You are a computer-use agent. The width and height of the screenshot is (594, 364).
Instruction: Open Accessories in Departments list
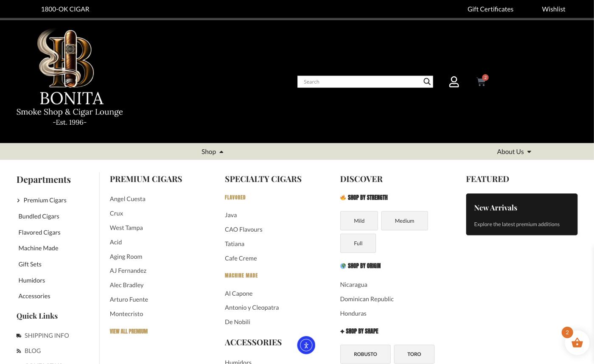tap(34, 296)
